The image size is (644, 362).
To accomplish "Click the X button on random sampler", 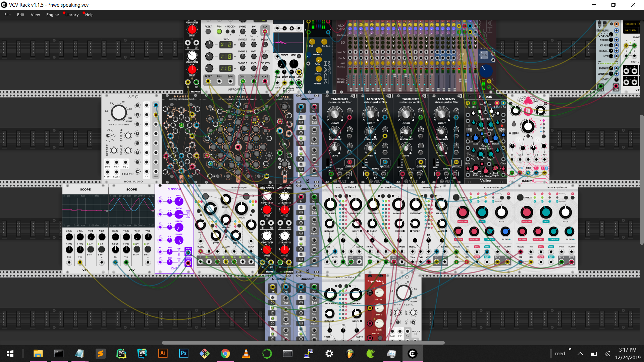I will click(x=246, y=196).
